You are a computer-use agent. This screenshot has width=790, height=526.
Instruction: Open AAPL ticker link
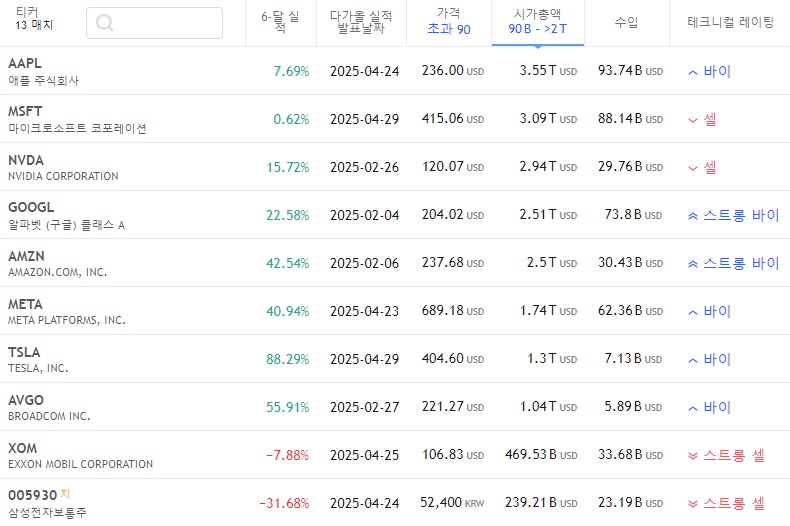(x=25, y=63)
